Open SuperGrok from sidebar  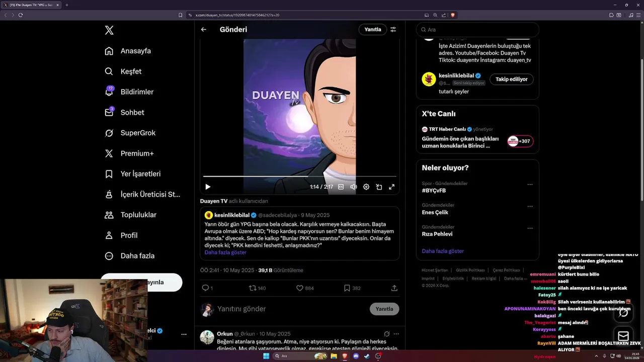tap(130, 133)
